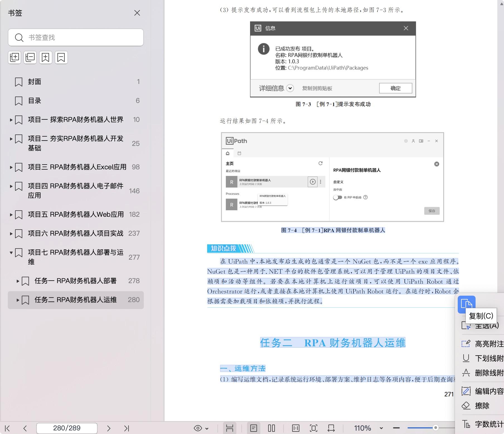504x434 pixels.
Task: Expand 项目二 夯实RPA财务机器人开发基础 bookmark
Action: pos(11,139)
